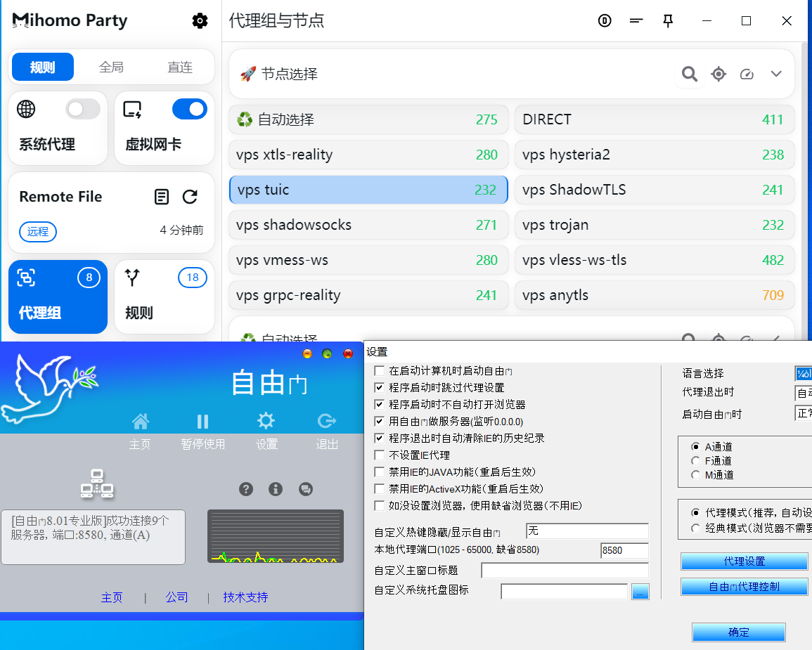The image size is (812, 650).
Task: Click 自由门 主页 home icon
Action: 141,421
